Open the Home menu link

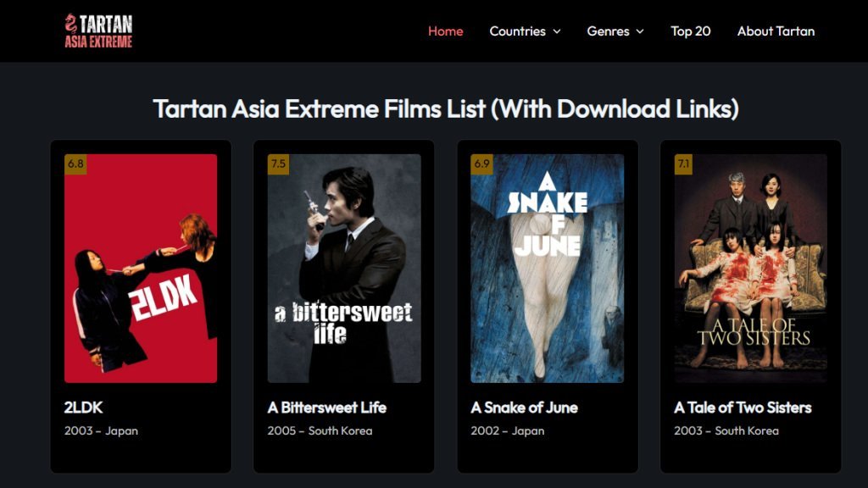445,31
